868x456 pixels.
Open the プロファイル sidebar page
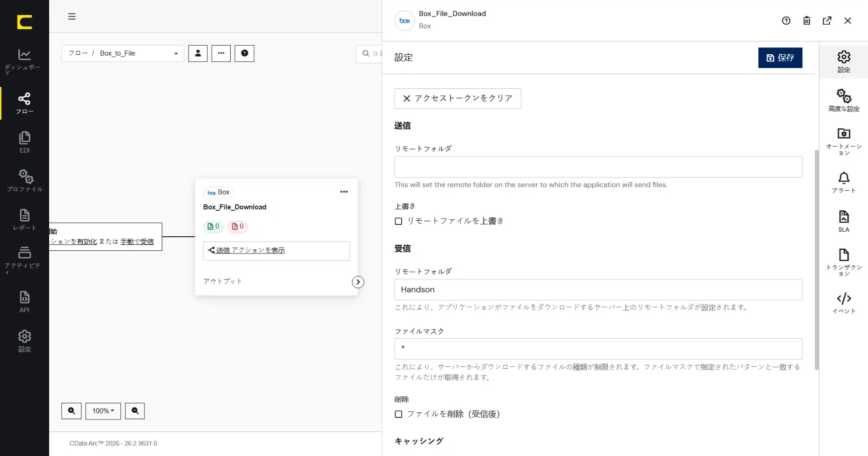[x=24, y=181]
